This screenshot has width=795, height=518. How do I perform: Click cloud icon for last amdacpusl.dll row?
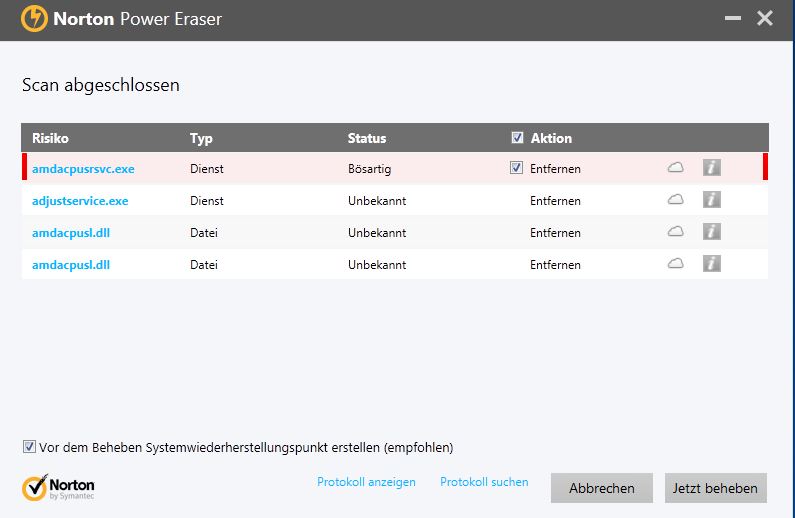click(675, 264)
